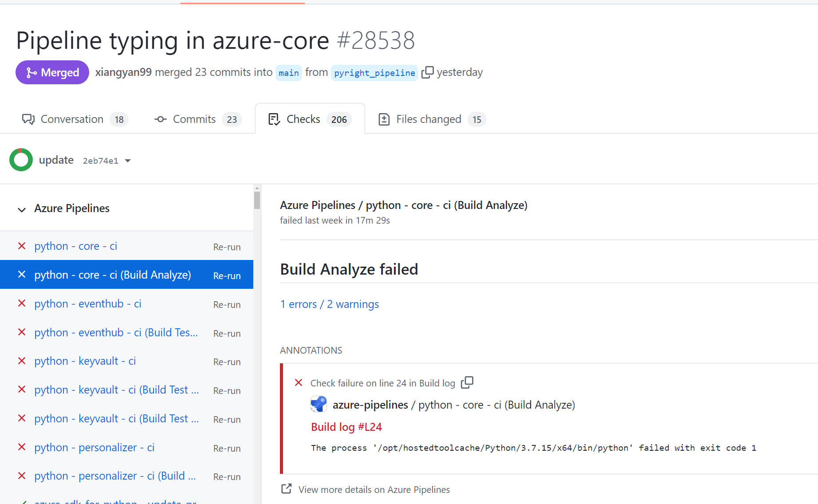Image resolution: width=818 pixels, height=504 pixels.
Task: Click the Checks list icon
Action: click(x=274, y=119)
